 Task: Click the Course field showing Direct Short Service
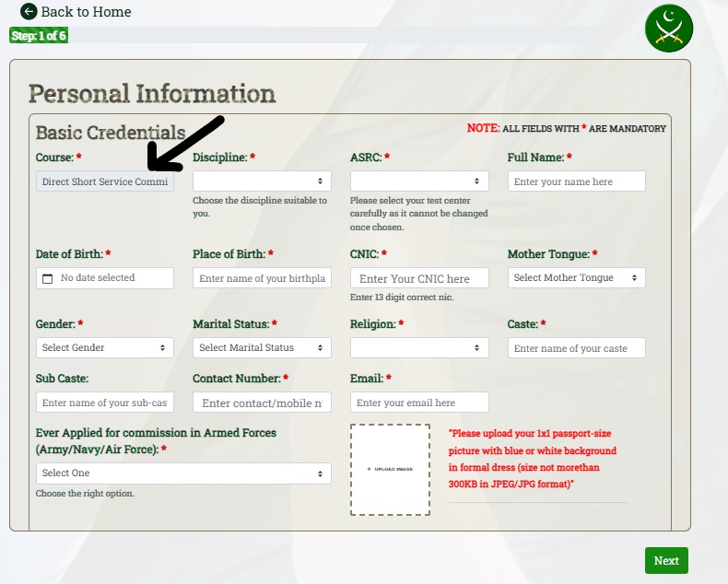tap(105, 181)
